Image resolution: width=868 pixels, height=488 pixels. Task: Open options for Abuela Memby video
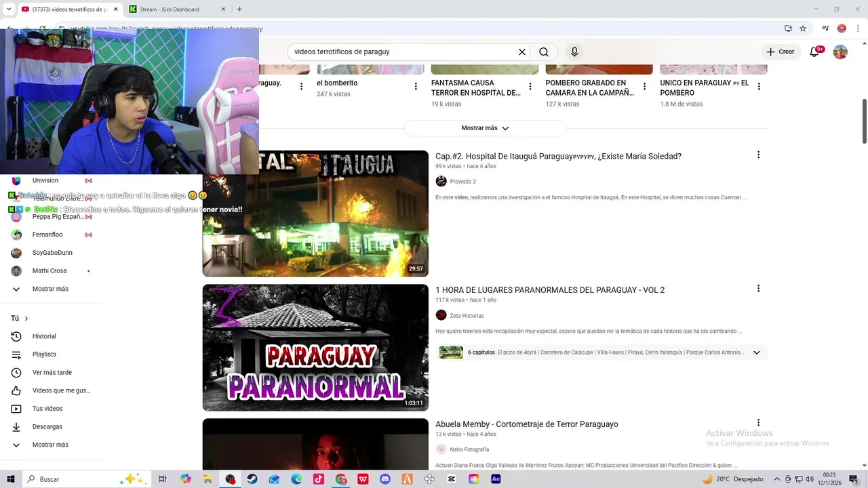pos(758,423)
